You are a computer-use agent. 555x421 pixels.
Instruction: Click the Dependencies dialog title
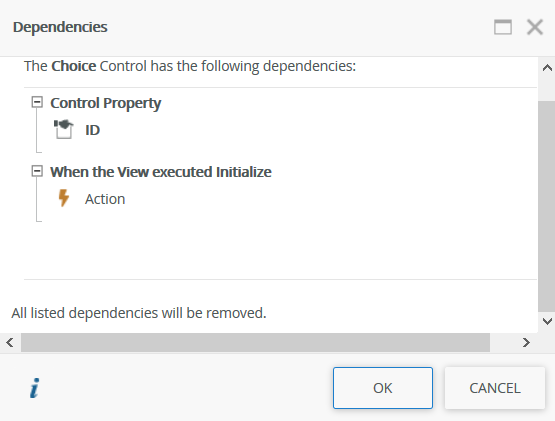[x=60, y=27]
